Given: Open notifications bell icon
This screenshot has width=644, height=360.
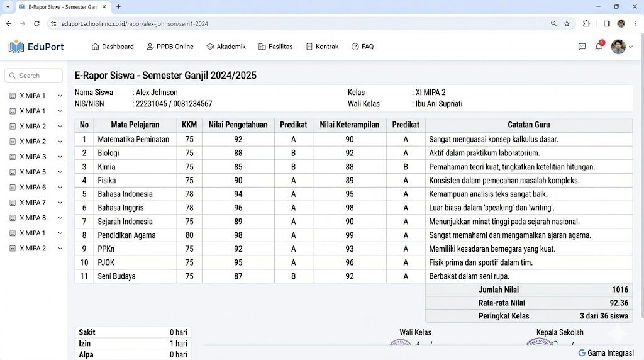Looking at the screenshot, I should 599,47.
